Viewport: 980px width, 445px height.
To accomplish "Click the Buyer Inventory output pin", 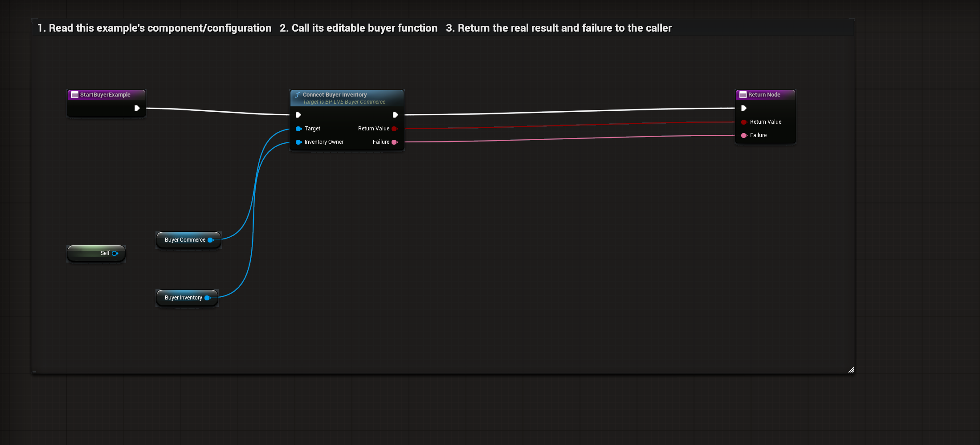I will (208, 298).
